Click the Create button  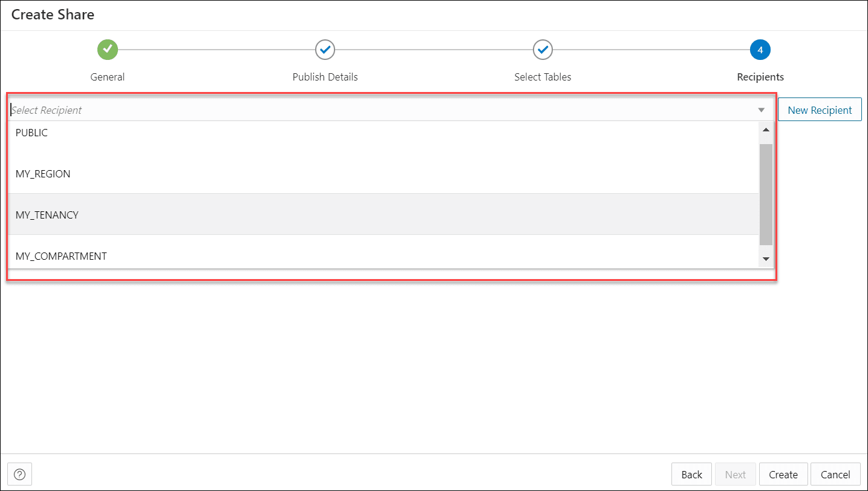[783, 474]
